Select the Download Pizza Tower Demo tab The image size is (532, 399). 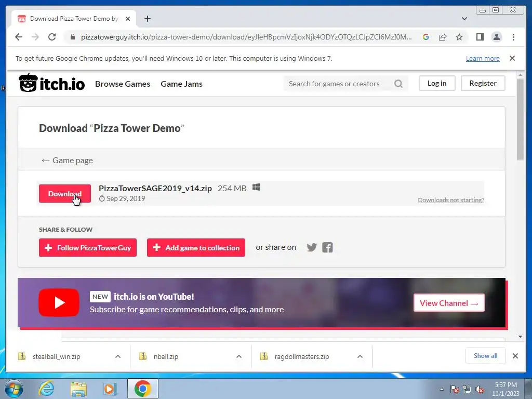pos(74,19)
